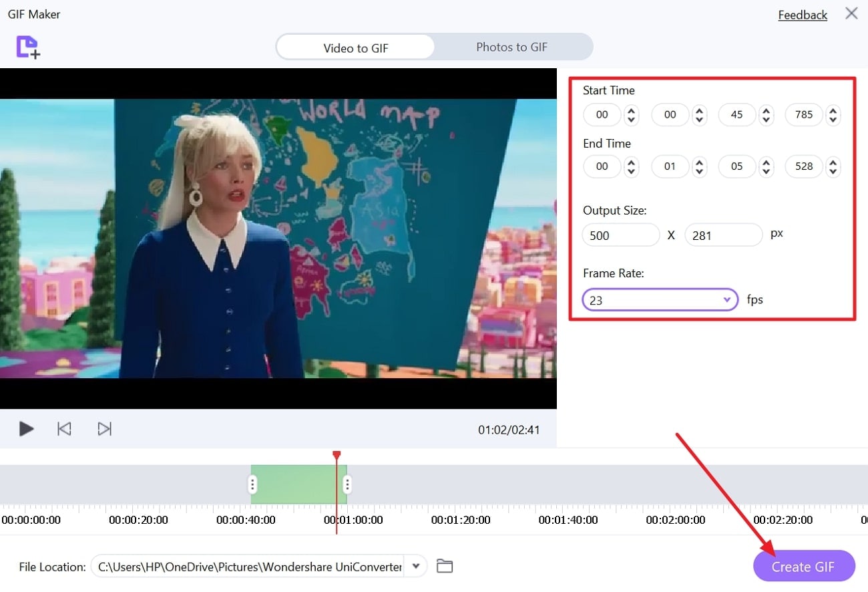
Task: Click the right trim handle of the clip
Action: pyautogui.click(x=347, y=484)
